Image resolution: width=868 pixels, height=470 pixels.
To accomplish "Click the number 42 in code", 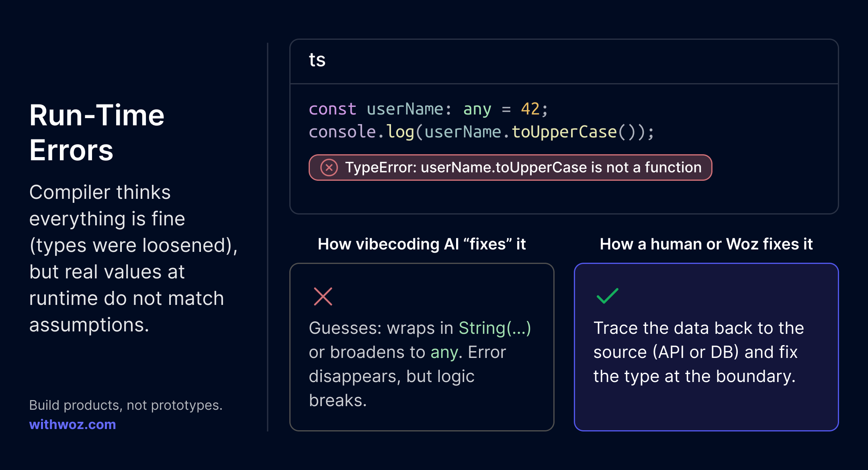I will click(530, 109).
